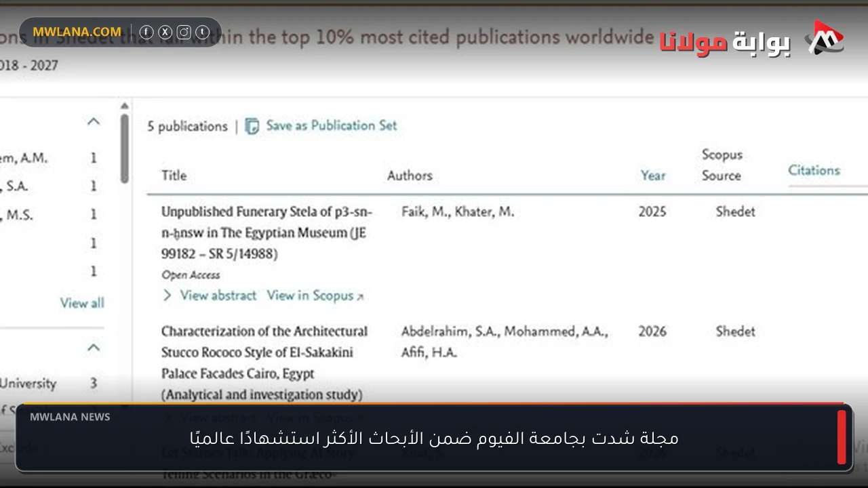Screen dimensions: 868x488
Task: Click Shedet source in the 2025 row
Action: (735, 211)
